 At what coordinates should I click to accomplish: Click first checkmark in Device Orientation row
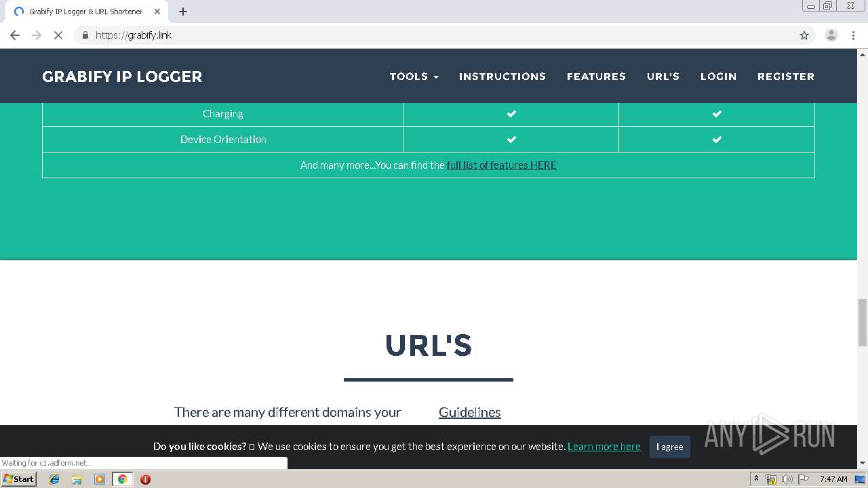(511, 140)
